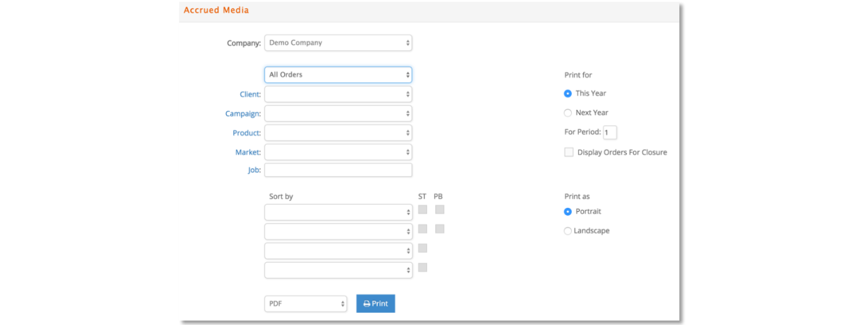Click the Client label link
This screenshot has height=325, width=868.
tap(250, 95)
